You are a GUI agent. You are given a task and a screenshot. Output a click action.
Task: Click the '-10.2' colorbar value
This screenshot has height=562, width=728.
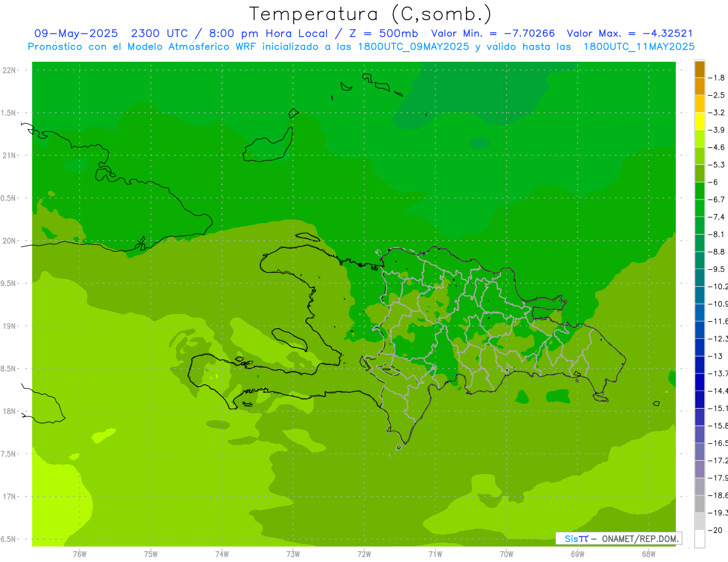coord(718,286)
